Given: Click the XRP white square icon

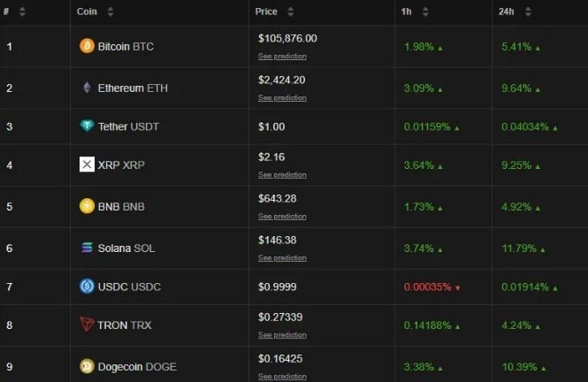Looking at the screenshot, I should click(x=87, y=164).
